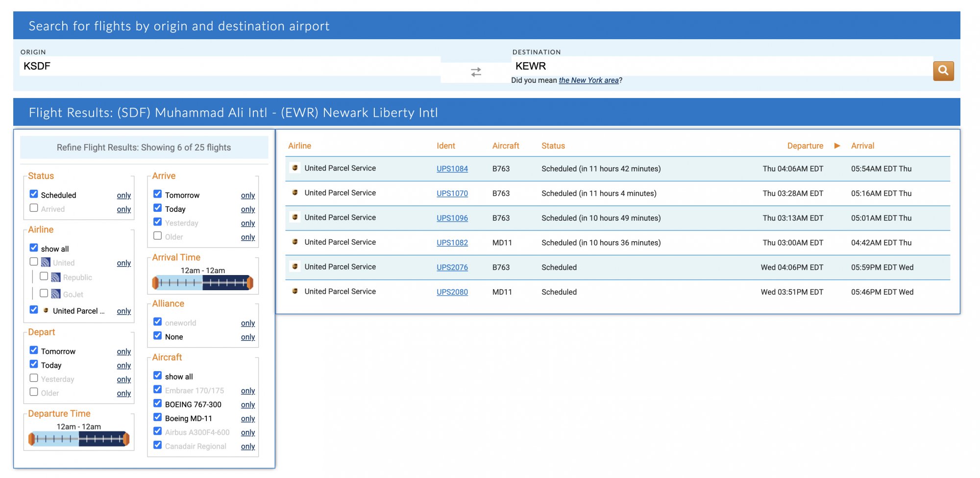Click the Destination airport input field

coord(722,66)
